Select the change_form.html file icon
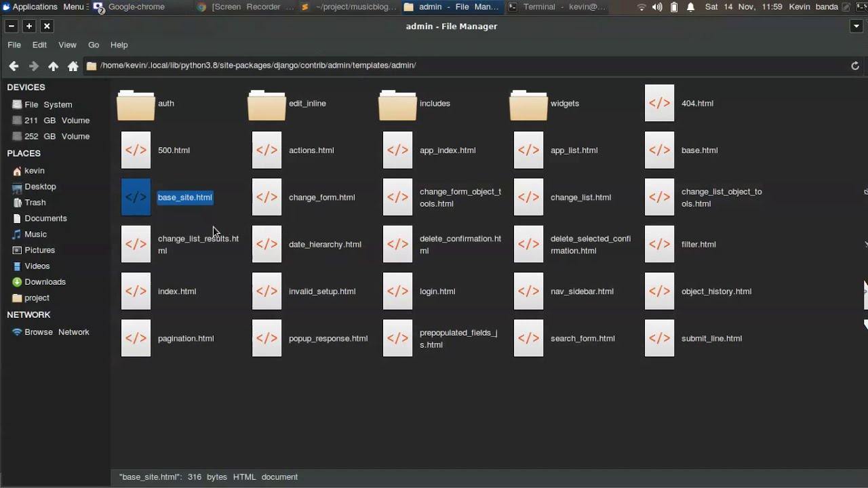Viewport: 868px width, 488px height. click(x=267, y=197)
